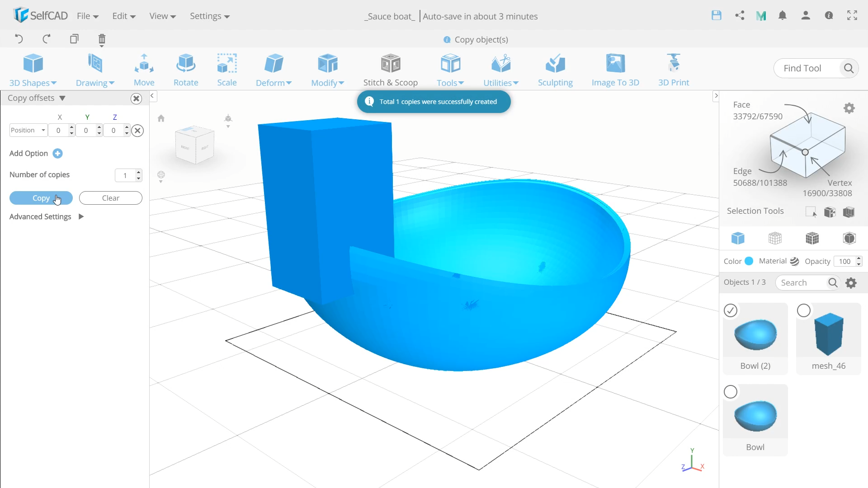Click Add Option plus button
This screenshot has width=868, height=488.
[x=57, y=153]
